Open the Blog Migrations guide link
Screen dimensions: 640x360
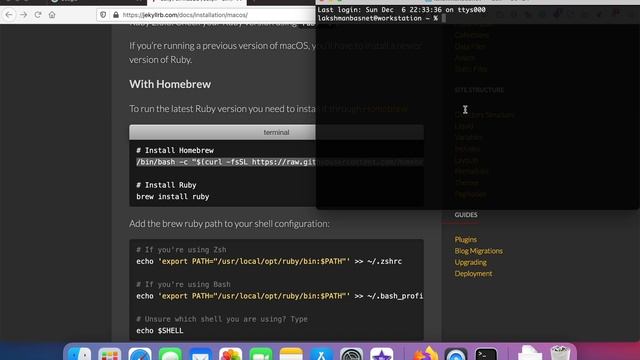(478, 251)
